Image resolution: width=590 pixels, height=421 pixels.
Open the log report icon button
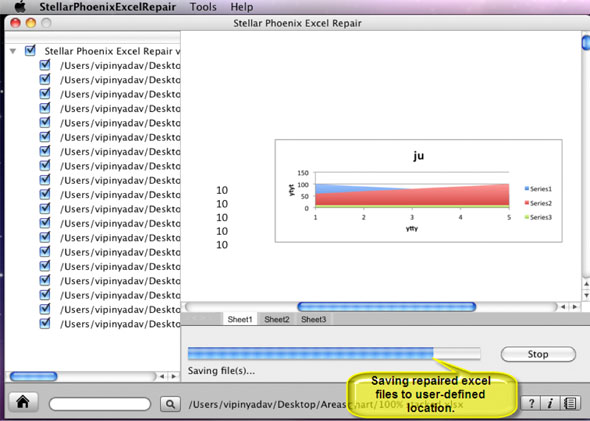570,404
